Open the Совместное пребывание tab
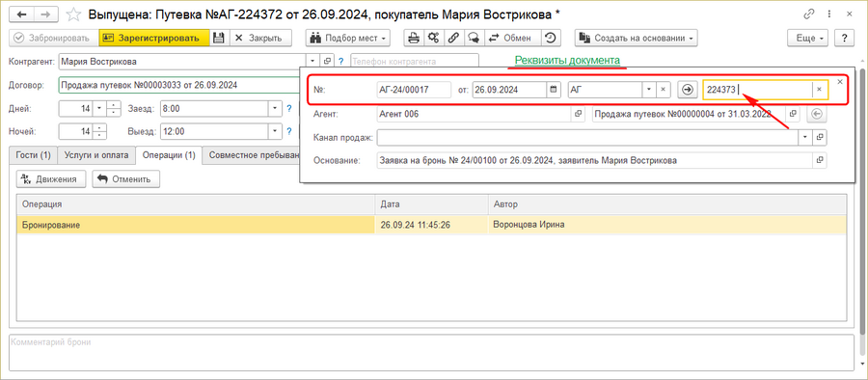The height and width of the screenshot is (380, 868). click(x=251, y=155)
